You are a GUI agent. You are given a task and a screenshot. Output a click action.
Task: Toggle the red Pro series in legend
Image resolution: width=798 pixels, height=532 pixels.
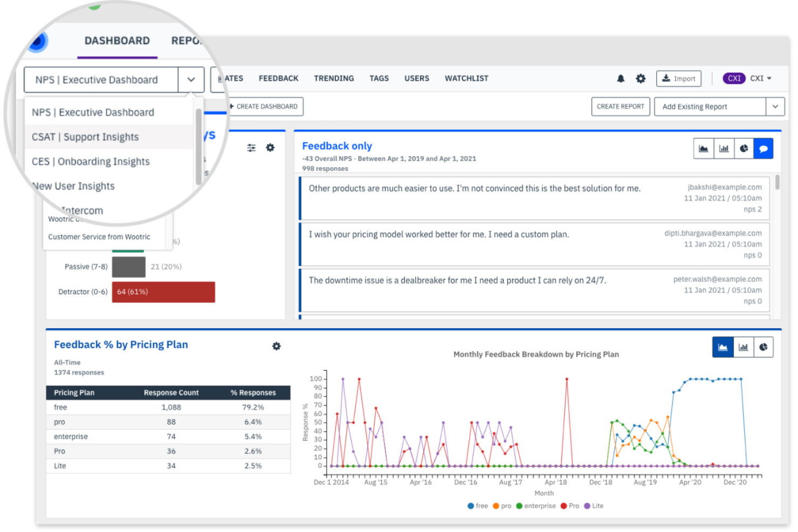point(570,506)
